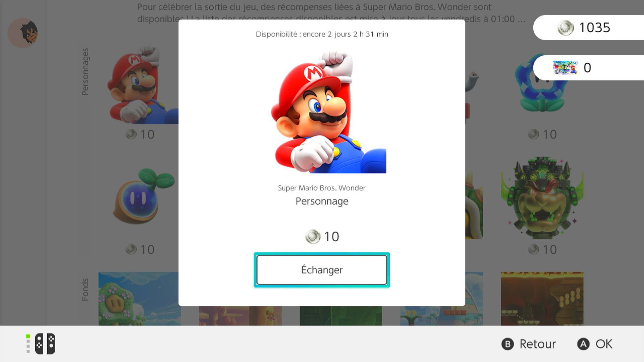This screenshot has width=644, height=362.
Task: Click the platinum points coin icon showing 1035
Action: (x=566, y=28)
